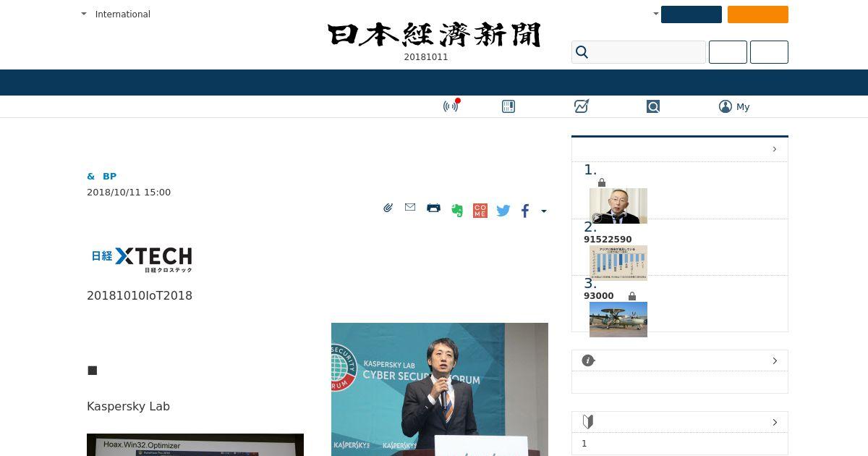
Task: Click the lock icon on ranking item 1
Action: [602, 183]
